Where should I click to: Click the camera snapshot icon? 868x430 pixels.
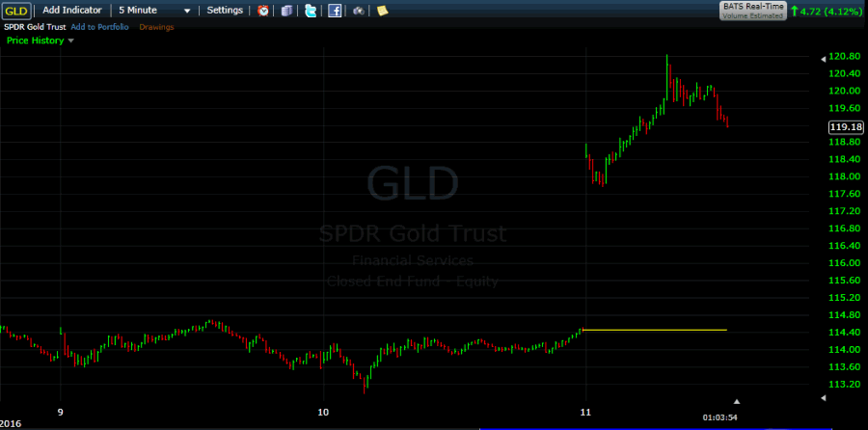coord(359,10)
